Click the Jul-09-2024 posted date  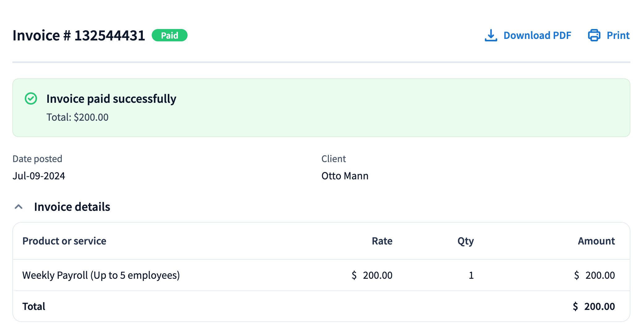pos(39,176)
